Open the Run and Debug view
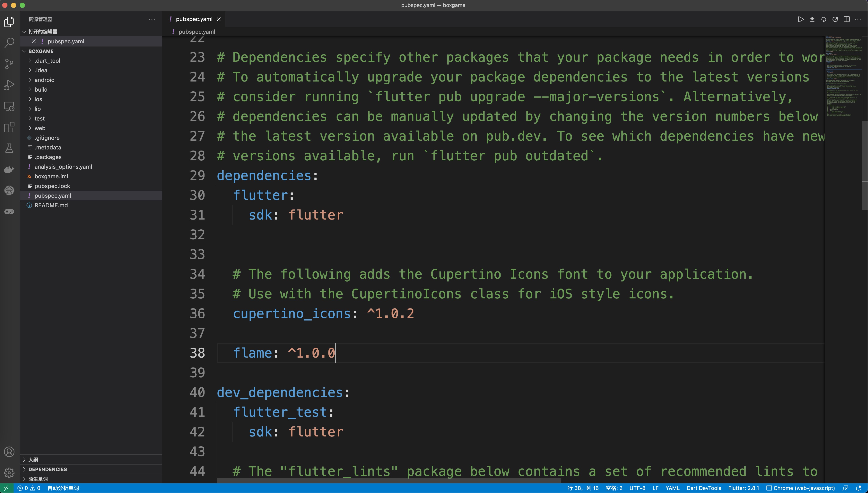The image size is (868, 493). pos(9,85)
